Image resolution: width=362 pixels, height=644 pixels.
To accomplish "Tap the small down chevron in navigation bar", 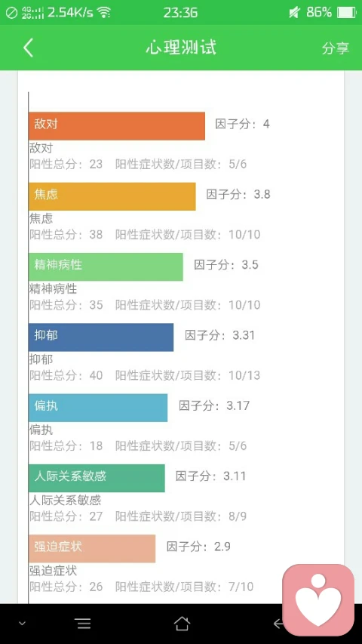I will 22,624.
